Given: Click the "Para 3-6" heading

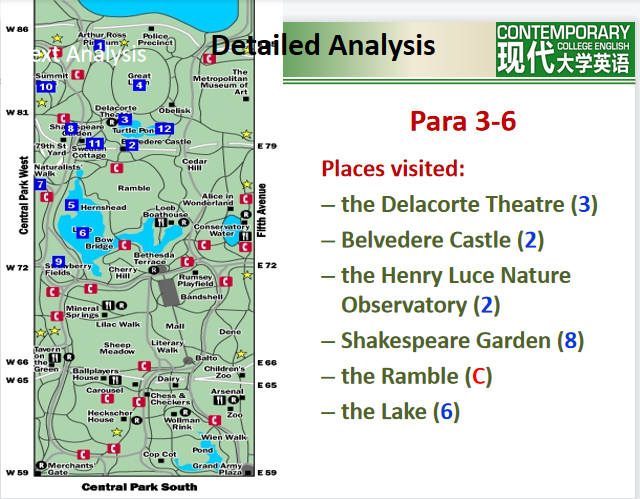Looking at the screenshot, I should pos(462,121).
